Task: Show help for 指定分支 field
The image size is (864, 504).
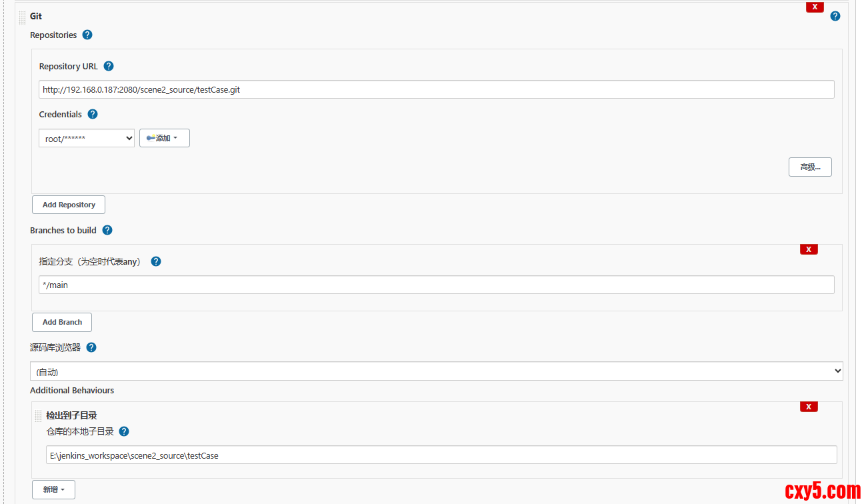Action: coord(156,261)
